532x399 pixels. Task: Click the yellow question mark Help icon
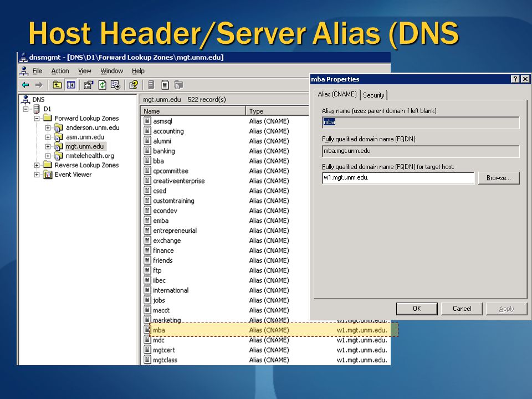coord(134,85)
